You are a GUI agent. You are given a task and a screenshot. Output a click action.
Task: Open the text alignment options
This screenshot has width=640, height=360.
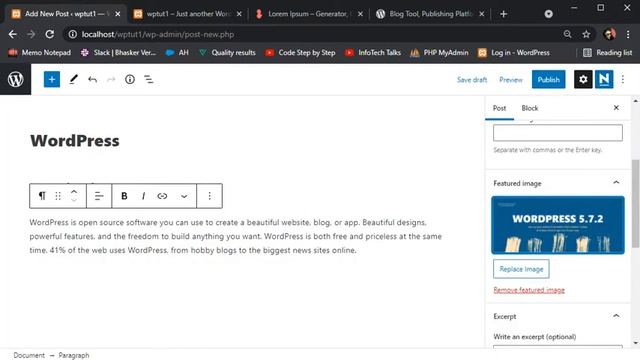click(99, 196)
